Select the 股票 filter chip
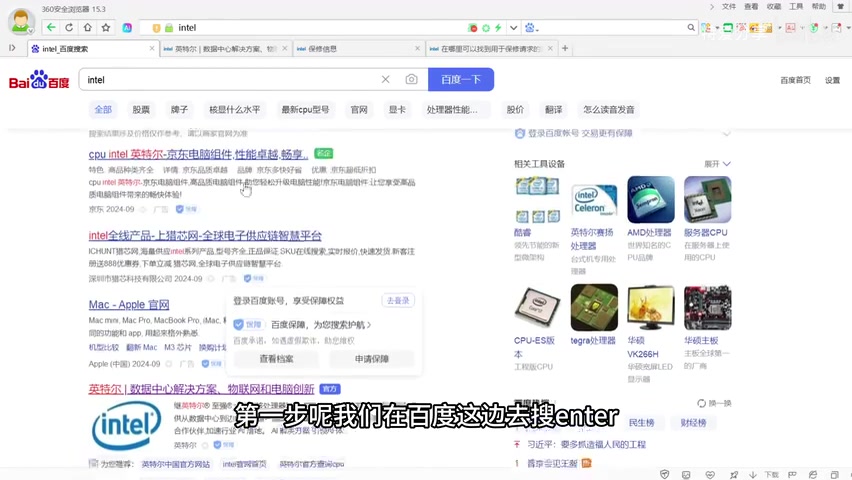The height and width of the screenshot is (480, 852). tap(141, 109)
